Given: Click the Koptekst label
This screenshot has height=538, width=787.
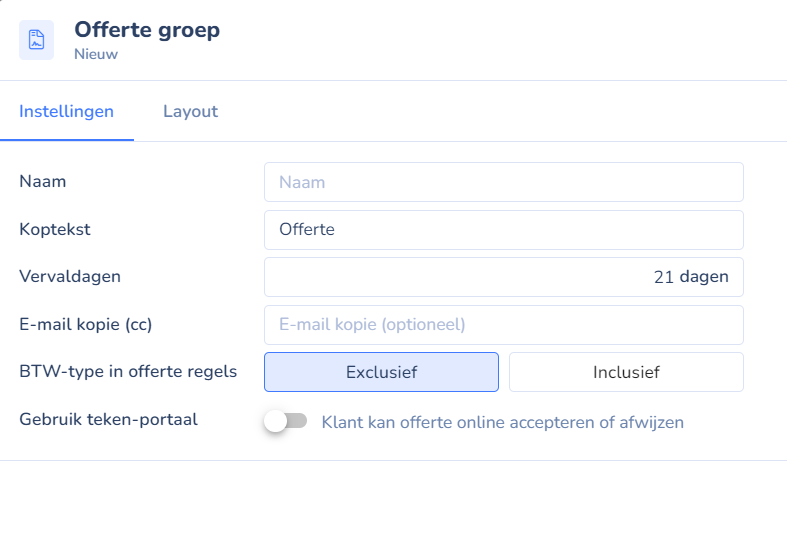Looking at the screenshot, I should [55, 229].
